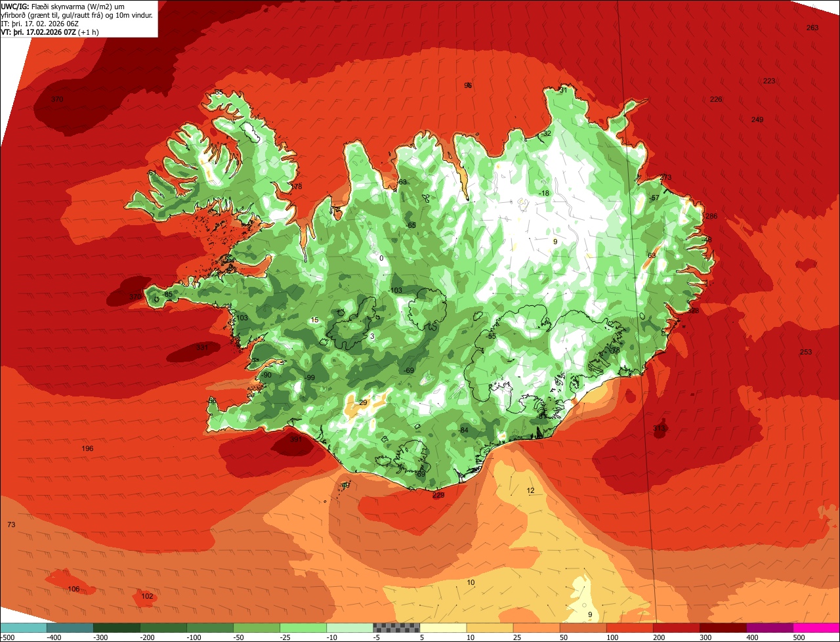
Task: Pick the dark red legend swatch between 300 and 400
Action: pos(723,628)
